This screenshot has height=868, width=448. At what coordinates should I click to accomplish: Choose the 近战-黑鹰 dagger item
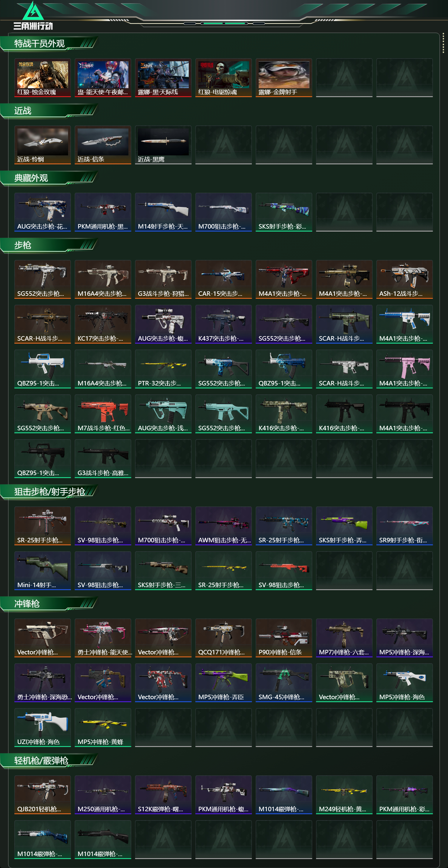point(163,145)
